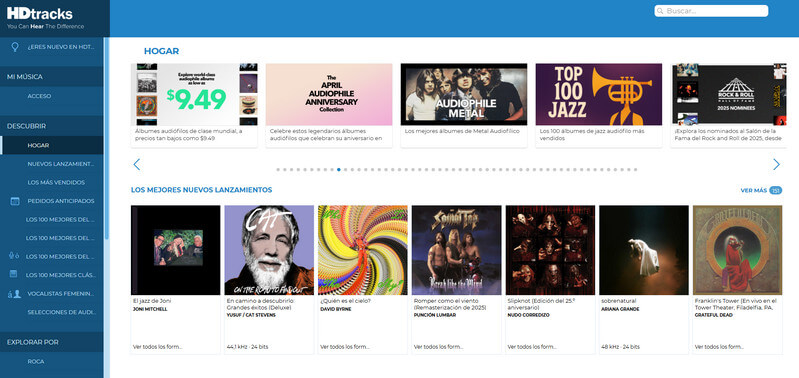This screenshot has width=799, height=378.
Task: Click the sidebar vertical scrollbar
Action: (106, 138)
